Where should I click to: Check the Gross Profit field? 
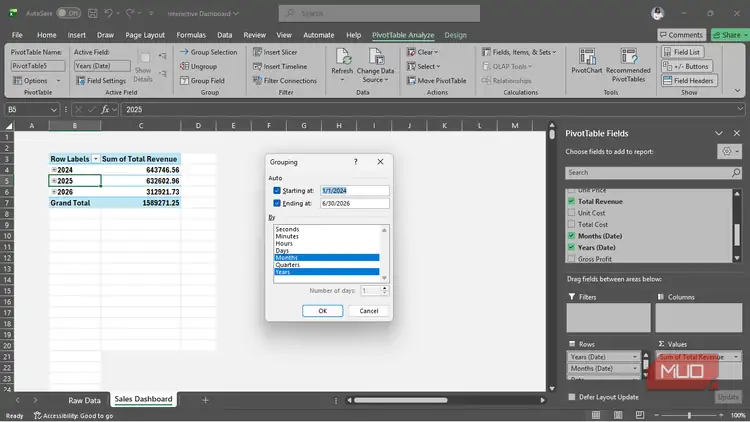point(571,259)
